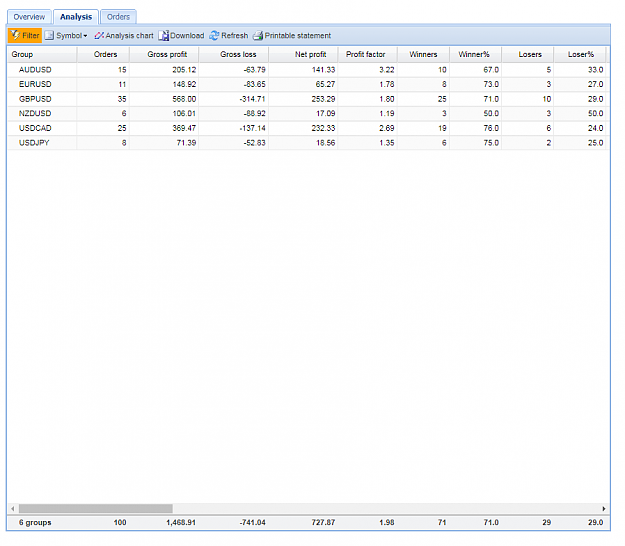The width and height of the screenshot is (625, 546).
Task: Click the scrollbar left arrow
Action: pyautogui.click(x=13, y=509)
